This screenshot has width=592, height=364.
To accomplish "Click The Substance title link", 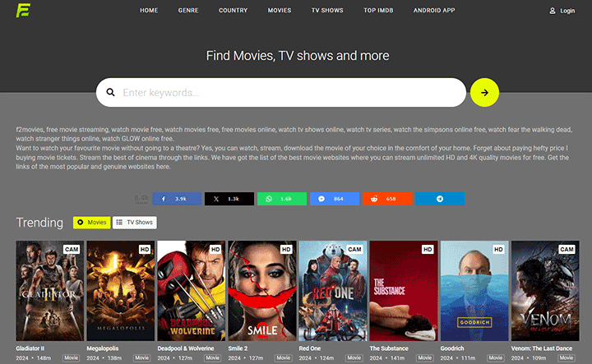I will (389, 348).
